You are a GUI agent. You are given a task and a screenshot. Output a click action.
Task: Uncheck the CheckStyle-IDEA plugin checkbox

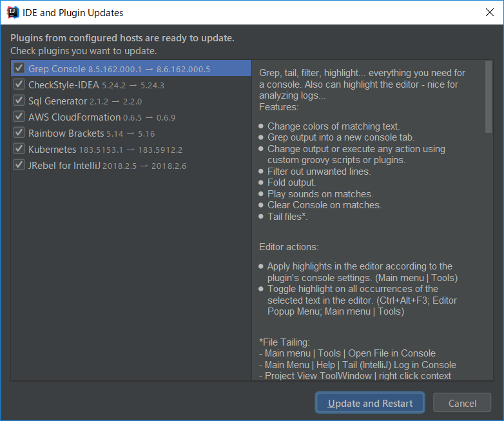click(19, 84)
